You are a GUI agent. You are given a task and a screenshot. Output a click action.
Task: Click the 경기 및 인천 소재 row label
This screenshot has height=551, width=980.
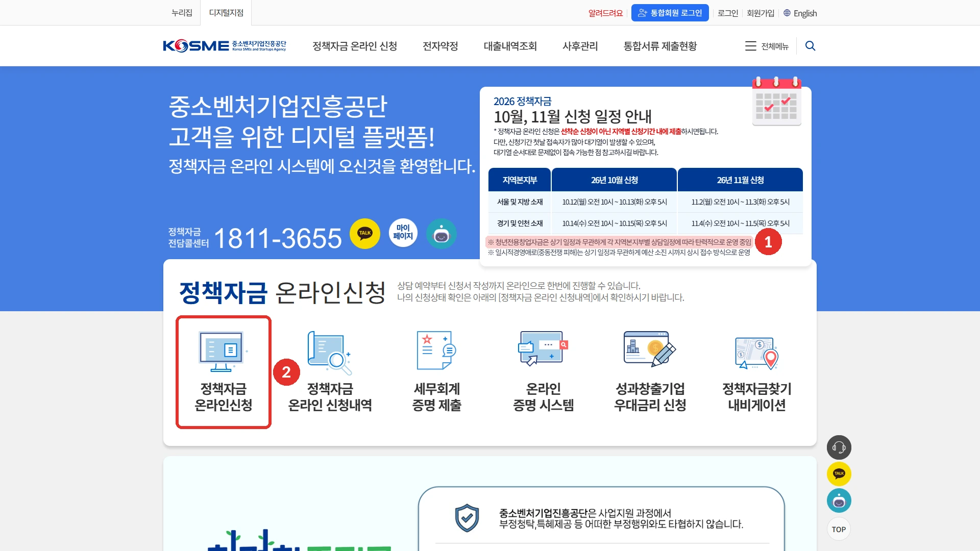520,223
